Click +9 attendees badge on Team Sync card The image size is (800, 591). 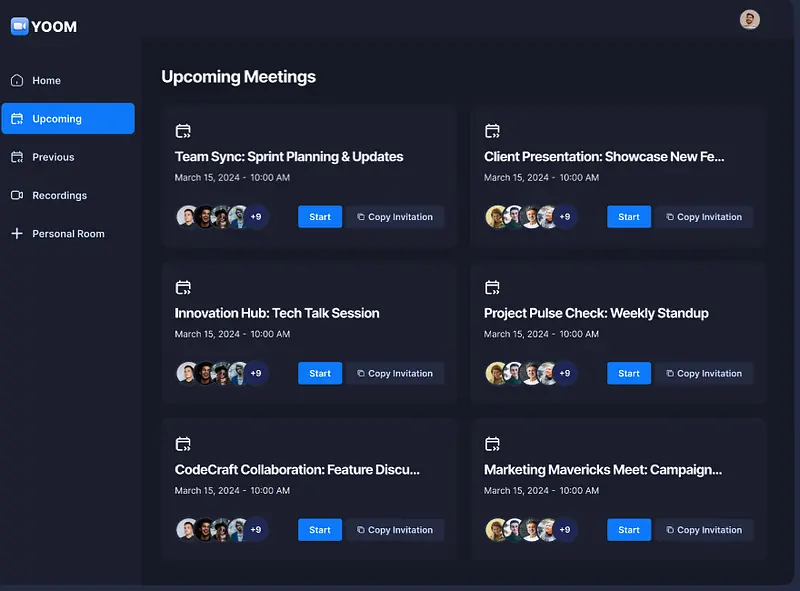[256, 217]
